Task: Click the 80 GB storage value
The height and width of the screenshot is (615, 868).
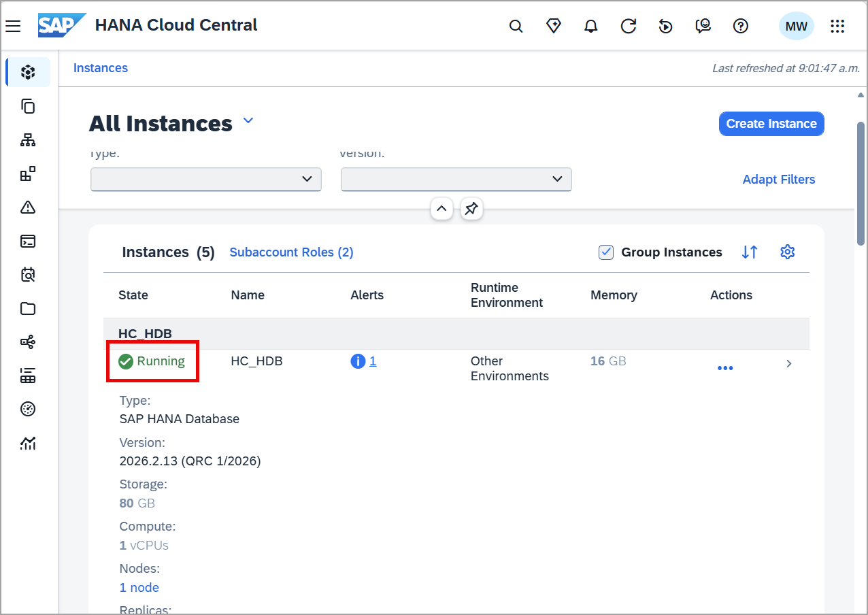Action: [x=137, y=503]
